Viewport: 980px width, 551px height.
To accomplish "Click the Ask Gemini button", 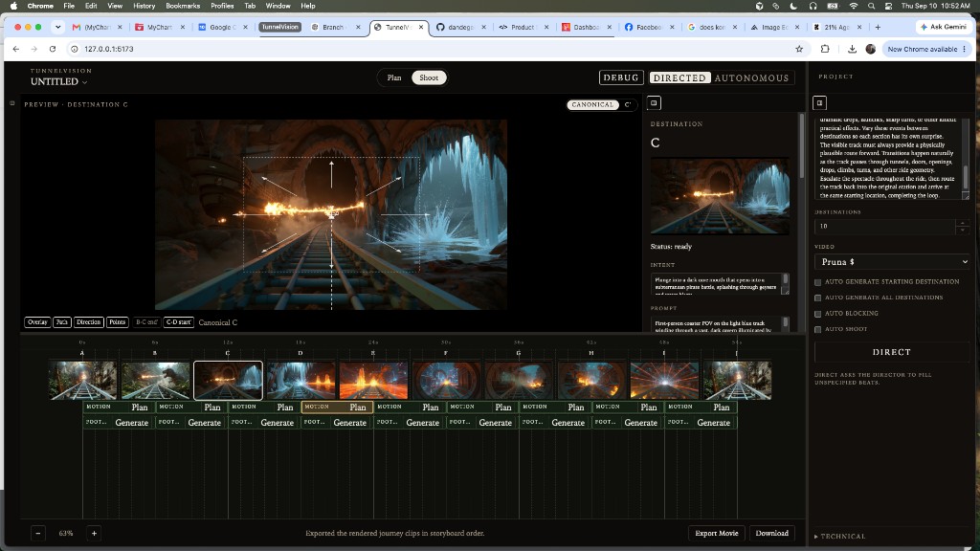I will [943, 27].
